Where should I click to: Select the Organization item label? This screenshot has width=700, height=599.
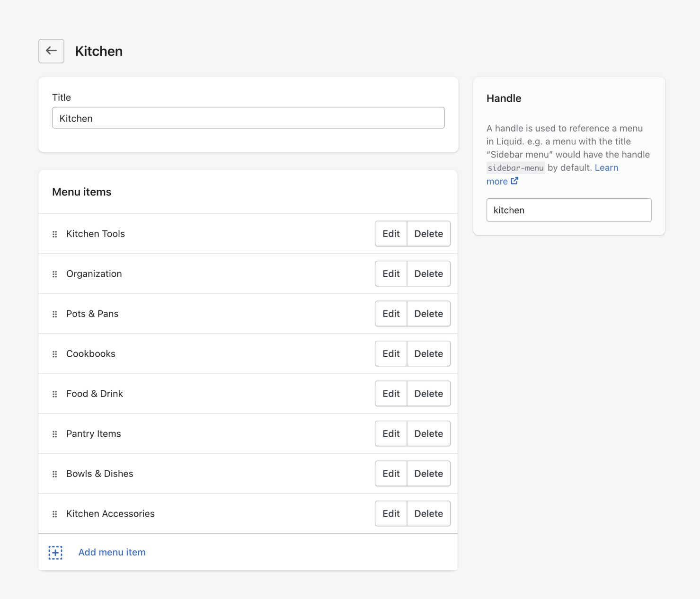coord(94,273)
